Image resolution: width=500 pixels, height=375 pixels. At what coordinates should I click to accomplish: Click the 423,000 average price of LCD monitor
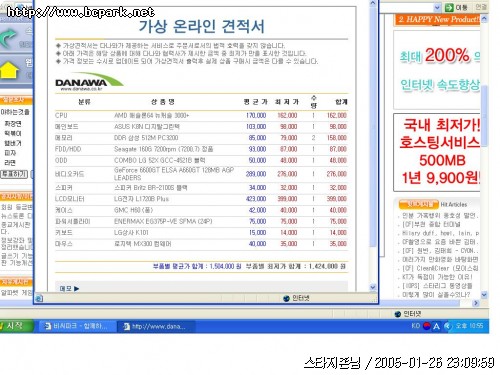pos(256,199)
